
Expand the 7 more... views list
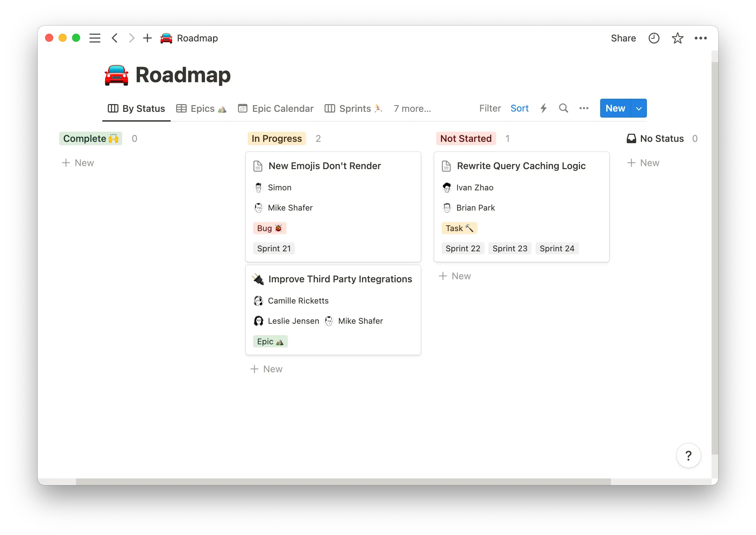pyautogui.click(x=412, y=108)
